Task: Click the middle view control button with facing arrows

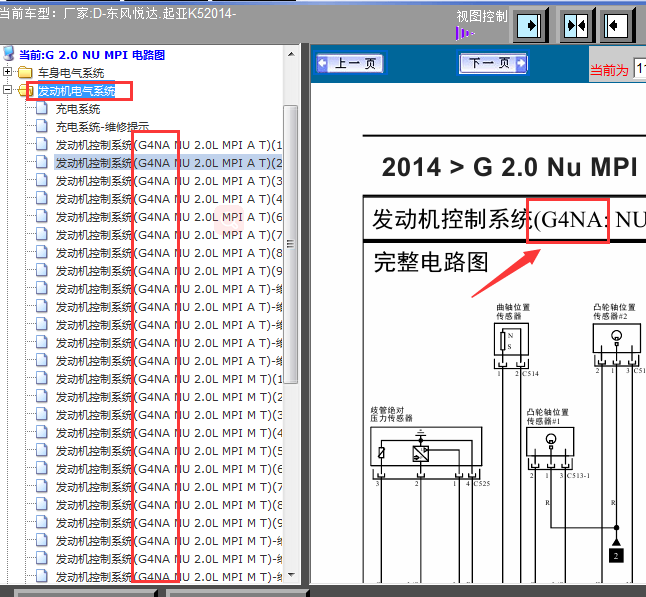Action: tap(577, 26)
